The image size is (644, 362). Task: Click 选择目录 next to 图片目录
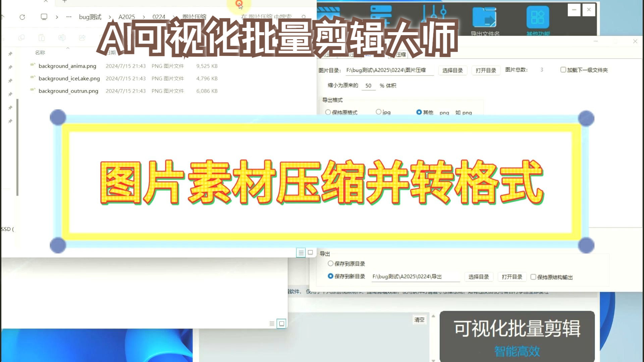click(x=452, y=70)
